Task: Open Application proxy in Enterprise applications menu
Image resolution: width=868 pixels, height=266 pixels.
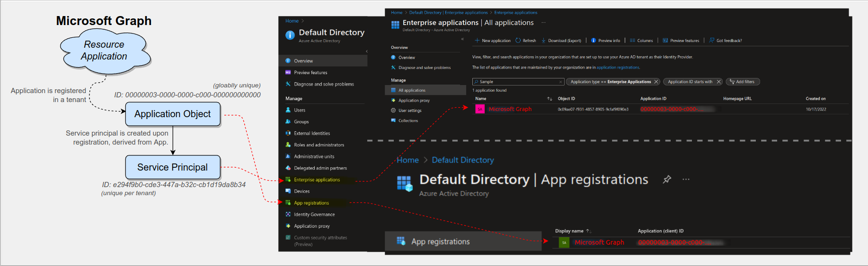Action: (x=414, y=100)
